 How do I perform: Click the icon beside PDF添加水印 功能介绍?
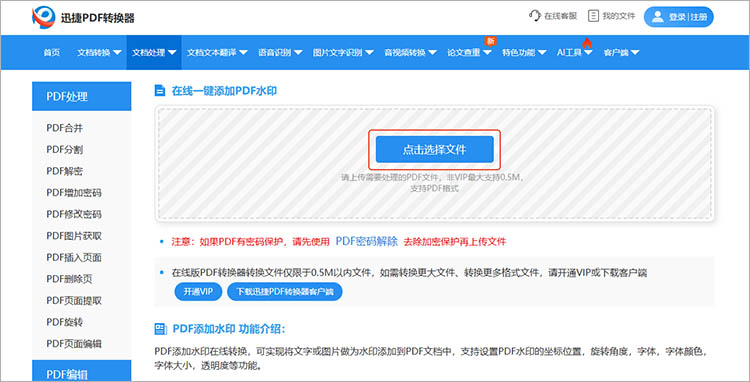click(160, 329)
